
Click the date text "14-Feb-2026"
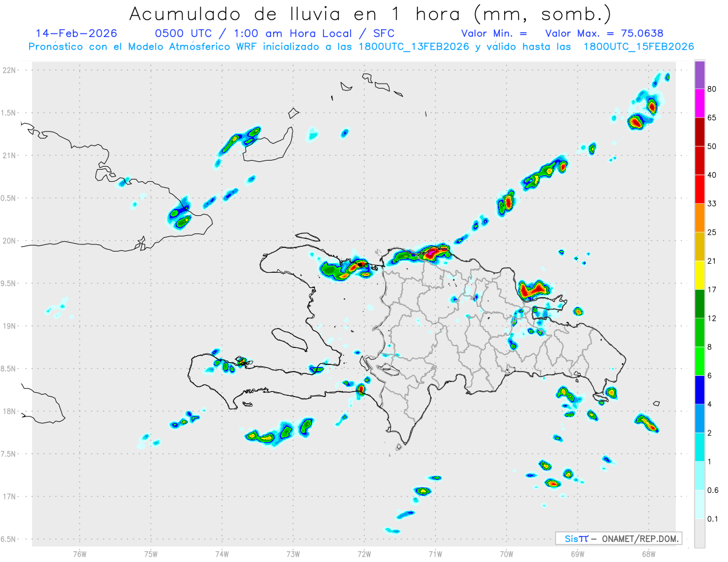[x=76, y=33]
